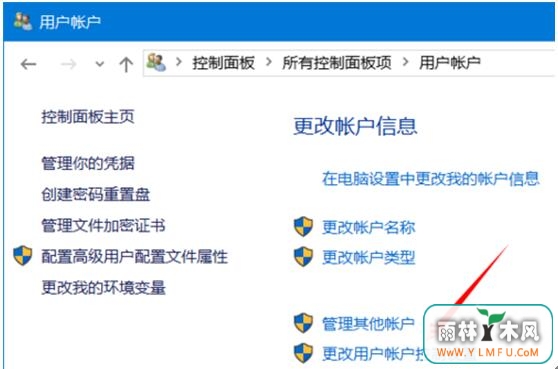Click the shield icon next to 更改帐户名称
This screenshot has height=369, width=558.
pyautogui.click(x=303, y=227)
